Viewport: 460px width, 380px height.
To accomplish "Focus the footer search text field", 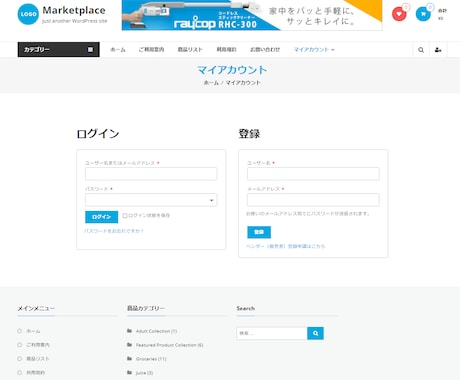I will tap(272, 333).
